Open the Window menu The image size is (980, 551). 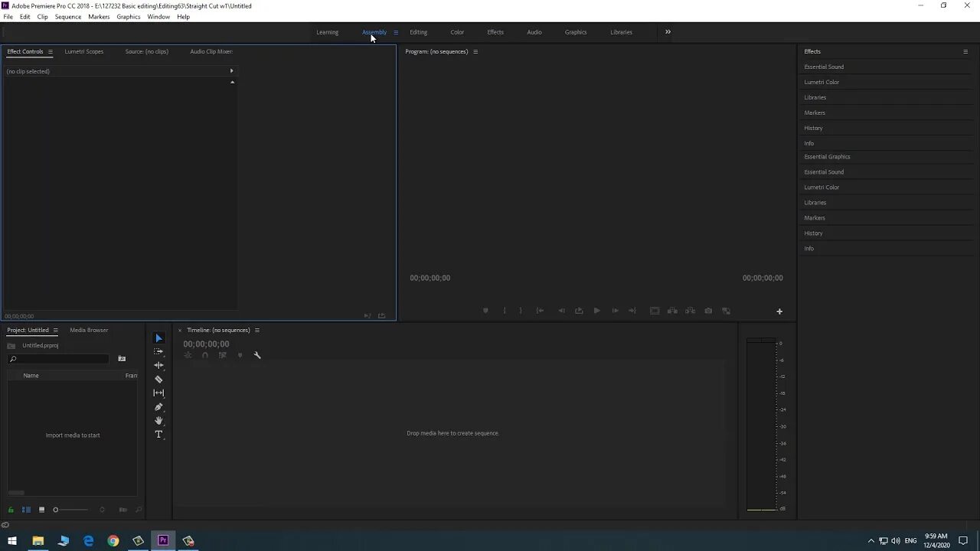pos(158,16)
